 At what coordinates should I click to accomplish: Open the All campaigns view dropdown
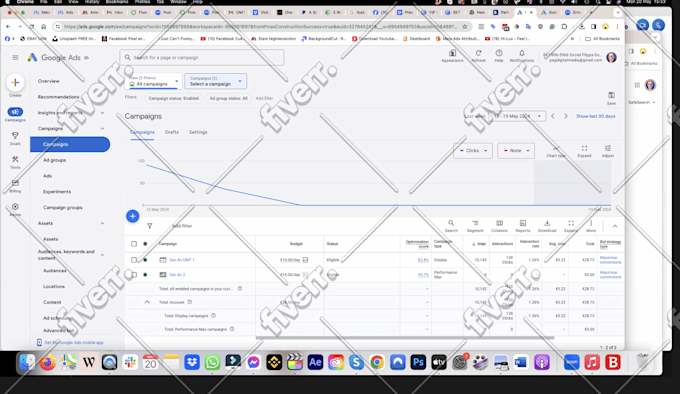click(x=154, y=81)
